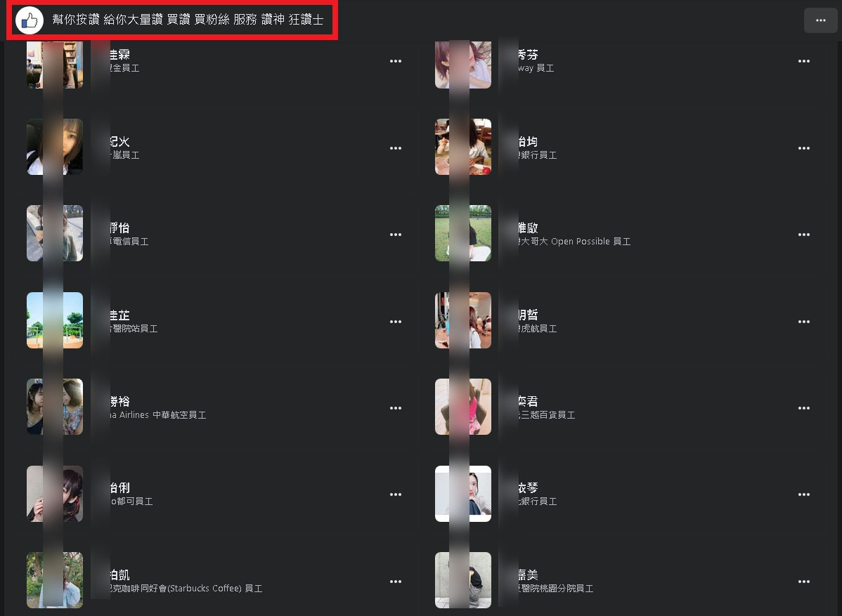The height and width of the screenshot is (616, 842).
Task: Click the thumbs-up page icon
Action: point(30,20)
